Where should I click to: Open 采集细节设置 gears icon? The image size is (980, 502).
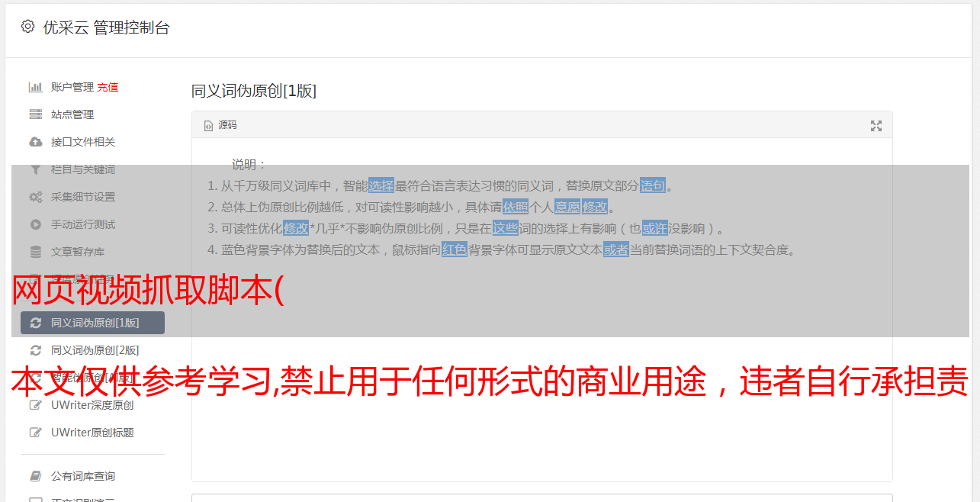tap(36, 197)
